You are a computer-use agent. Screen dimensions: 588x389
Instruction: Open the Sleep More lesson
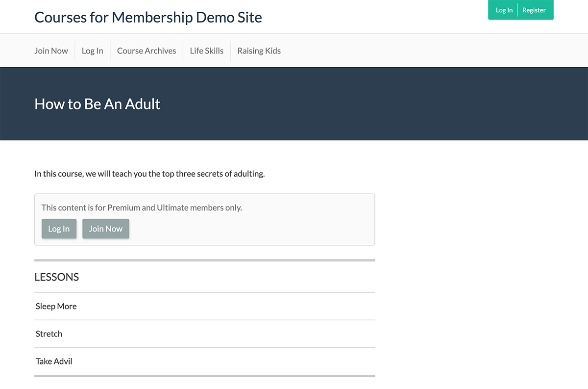[204, 306]
